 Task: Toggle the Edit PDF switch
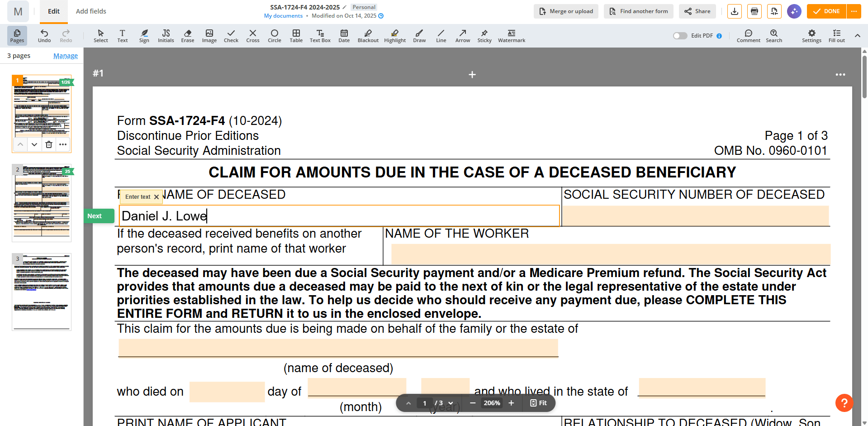[x=680, y=36]
